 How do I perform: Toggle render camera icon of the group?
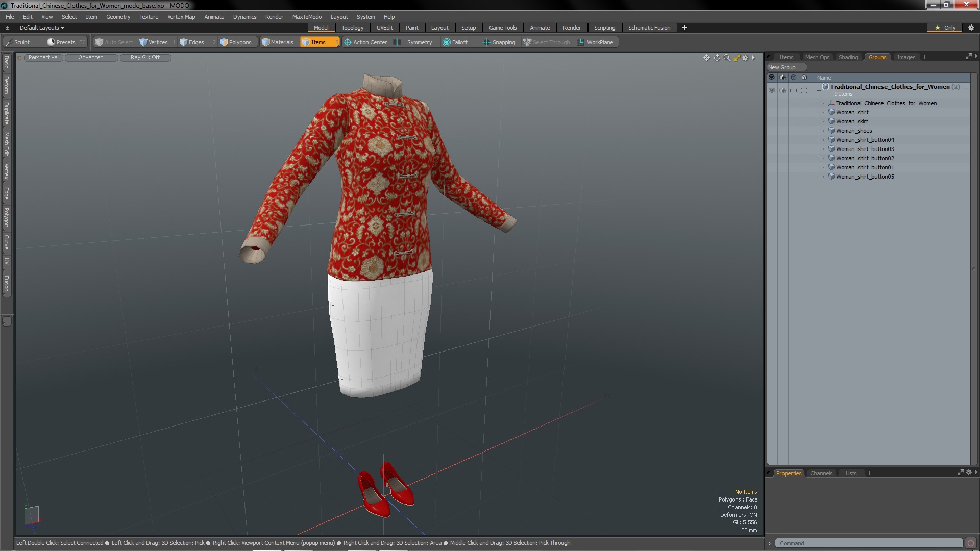pos(783,90)
